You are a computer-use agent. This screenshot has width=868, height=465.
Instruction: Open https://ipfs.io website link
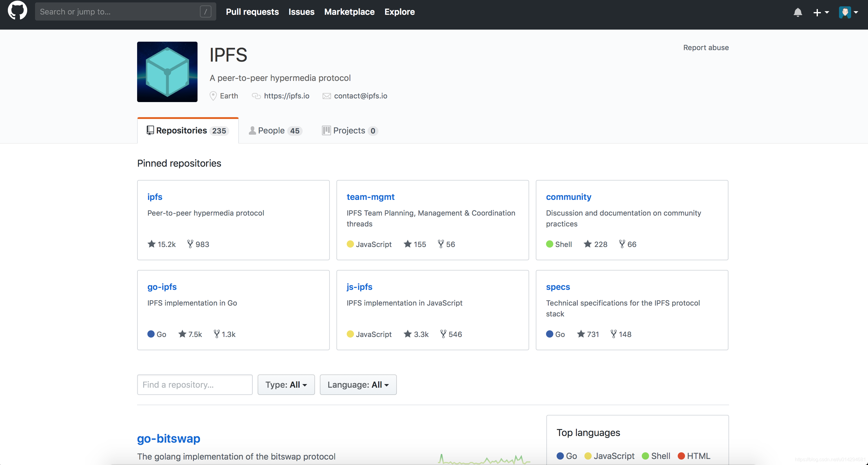286,96
